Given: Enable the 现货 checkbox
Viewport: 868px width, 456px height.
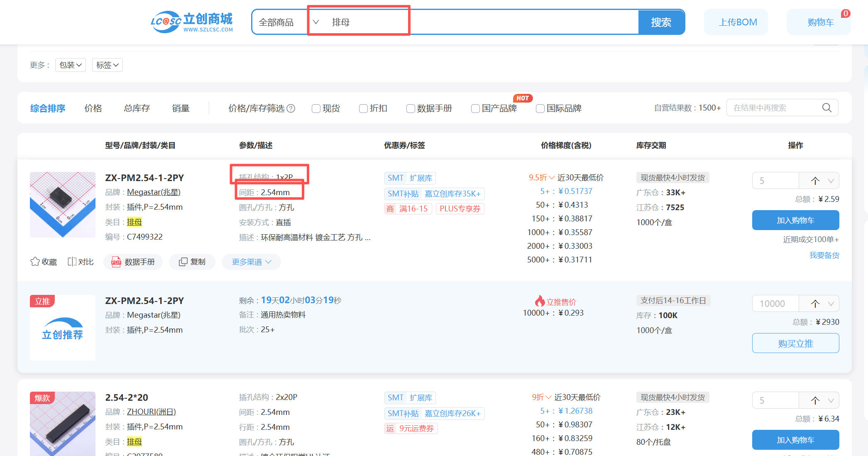Looking at the screenshot, I should pos(316,108).
